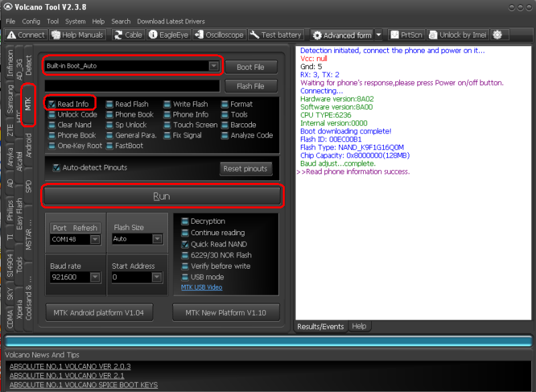Click the blue progress bar
Screen dimensions: 536x392
(x=268, y=341)
